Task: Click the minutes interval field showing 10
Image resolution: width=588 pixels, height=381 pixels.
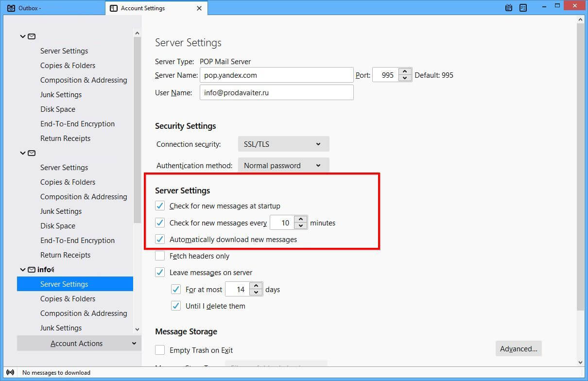Action: click(x=283, y=223)
